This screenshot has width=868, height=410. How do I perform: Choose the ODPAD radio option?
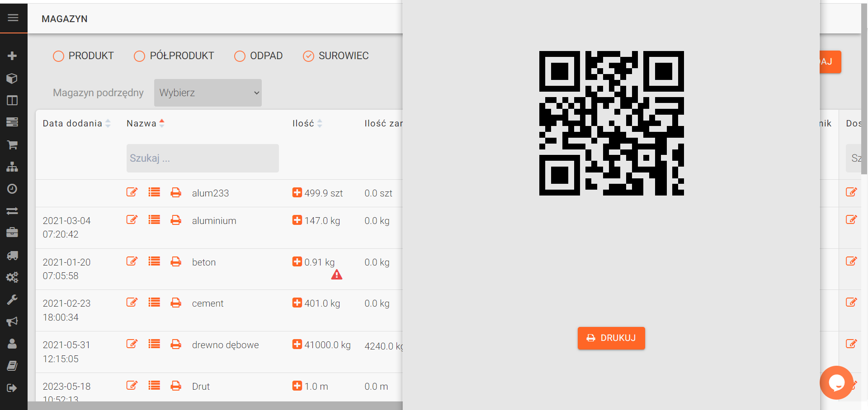point(240,56)
